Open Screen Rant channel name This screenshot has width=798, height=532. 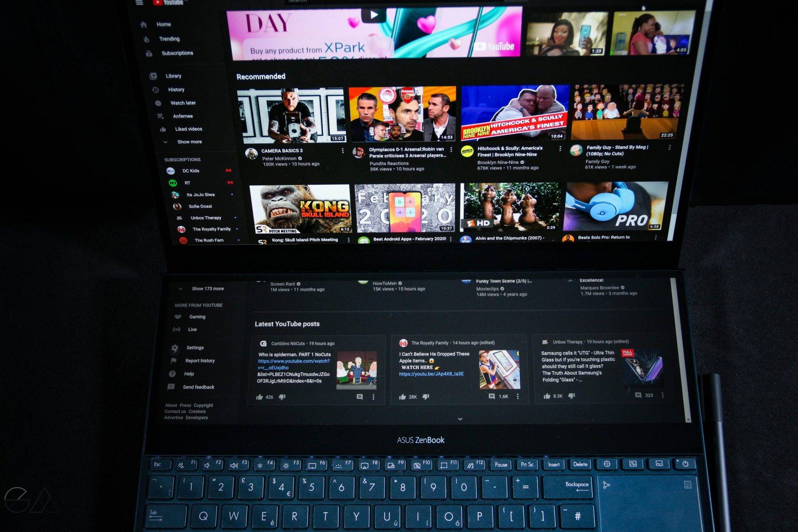click(x=283, y=284)
